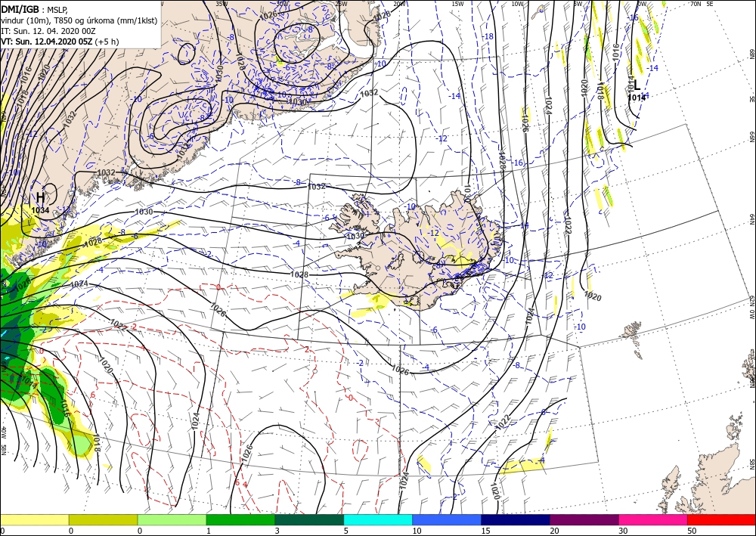
Task: Click the light green legend swatch
Action: pos(172,519)
